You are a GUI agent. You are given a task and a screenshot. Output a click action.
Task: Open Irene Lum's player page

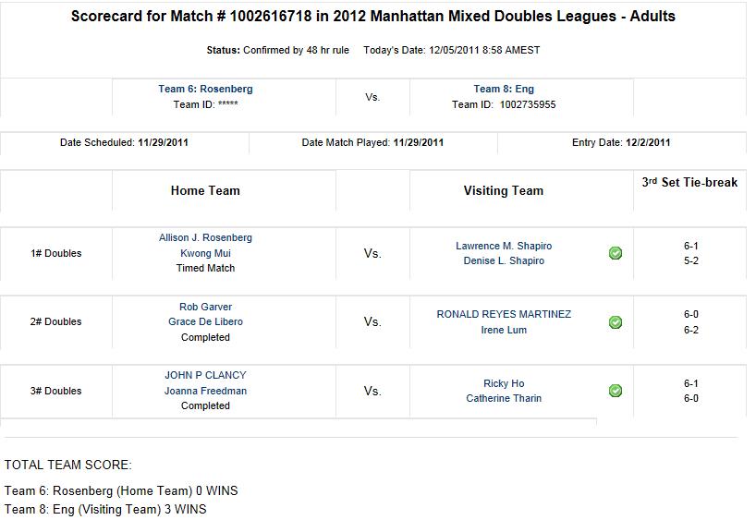504,330
